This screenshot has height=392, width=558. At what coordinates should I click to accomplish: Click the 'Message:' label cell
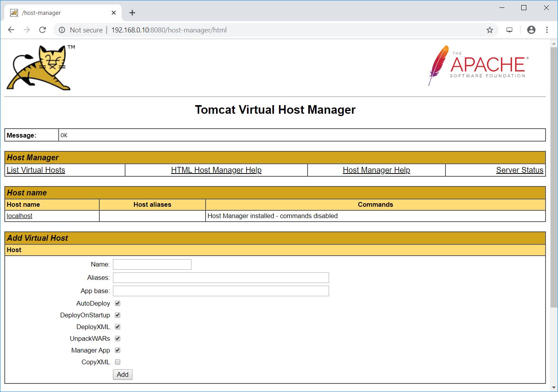(x=32, y=135)
